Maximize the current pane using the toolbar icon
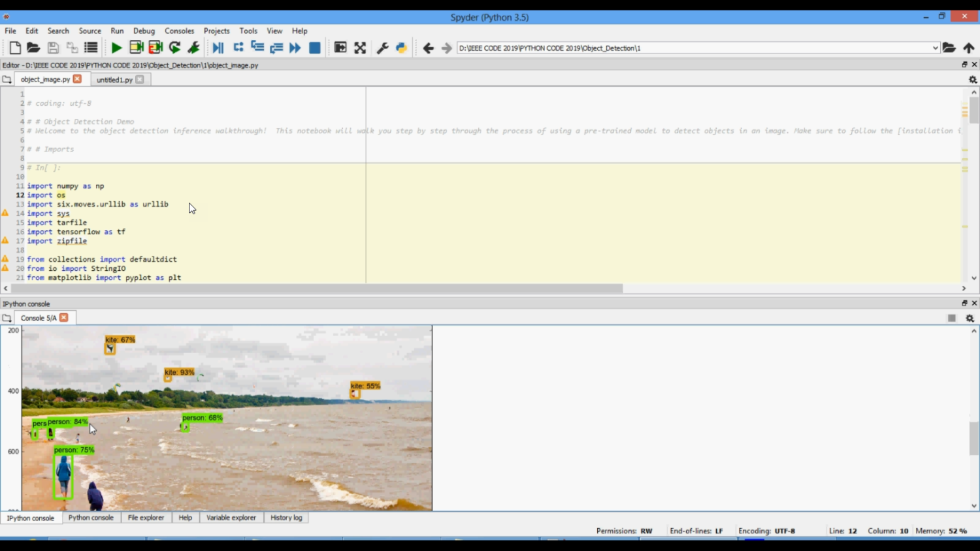This screenshot has width=980, height=551. click(360, 48)
